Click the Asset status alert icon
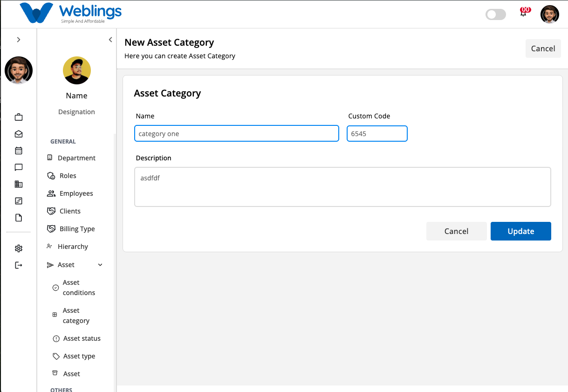Image resolution: width=568 pixels, height=392 pixels. pyautogui.click(x=56, y=339)
